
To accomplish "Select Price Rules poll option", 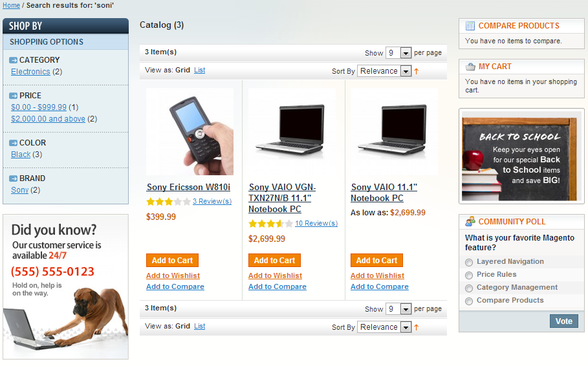I will coord(469,275).
